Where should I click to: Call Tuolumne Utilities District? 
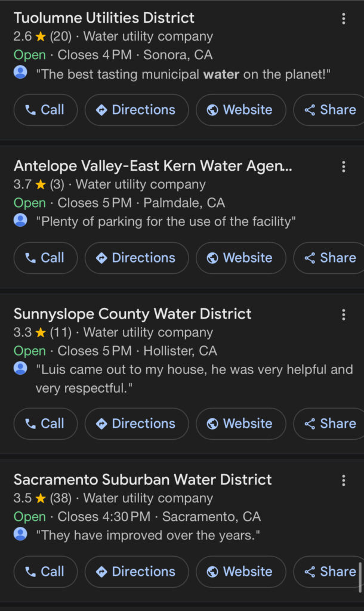click(x=45, y=110)
